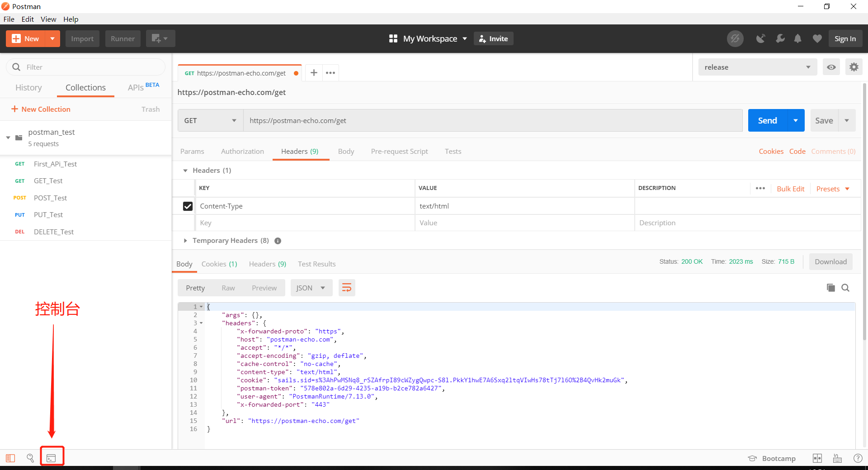Click the sync offline status icon
This screenshot has width=868, height=470.
point(735,38)
